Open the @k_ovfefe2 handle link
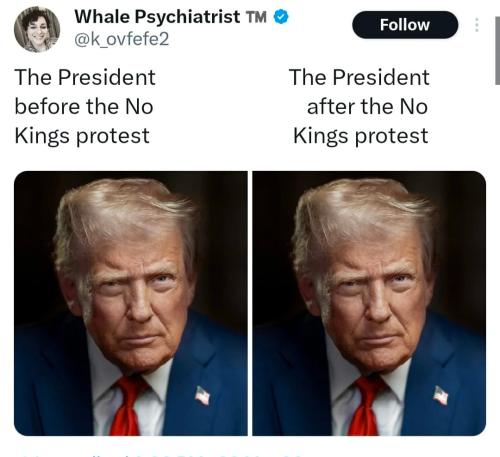The height and width of the screenshot is (457, 500). pos(122,39)
